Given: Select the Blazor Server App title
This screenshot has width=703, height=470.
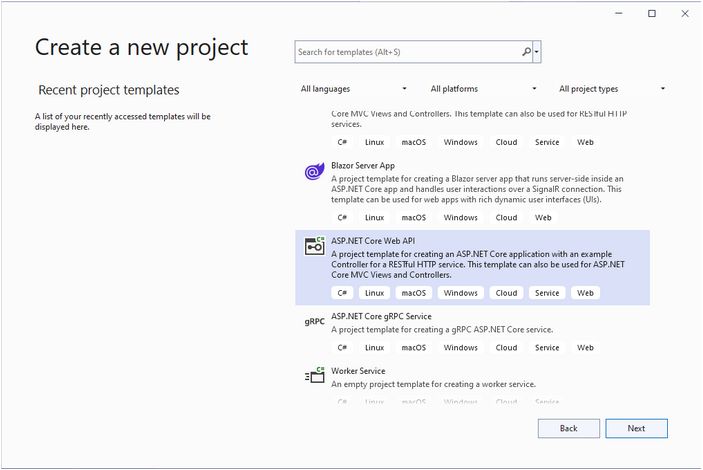Looking at the screenshot, I should coord(363,165).
